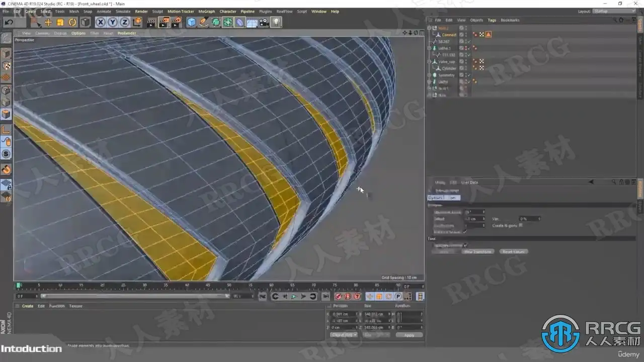Click the Undo arrow icon
The height and width of the screenshot is (362, 644).
click(9, 22)
